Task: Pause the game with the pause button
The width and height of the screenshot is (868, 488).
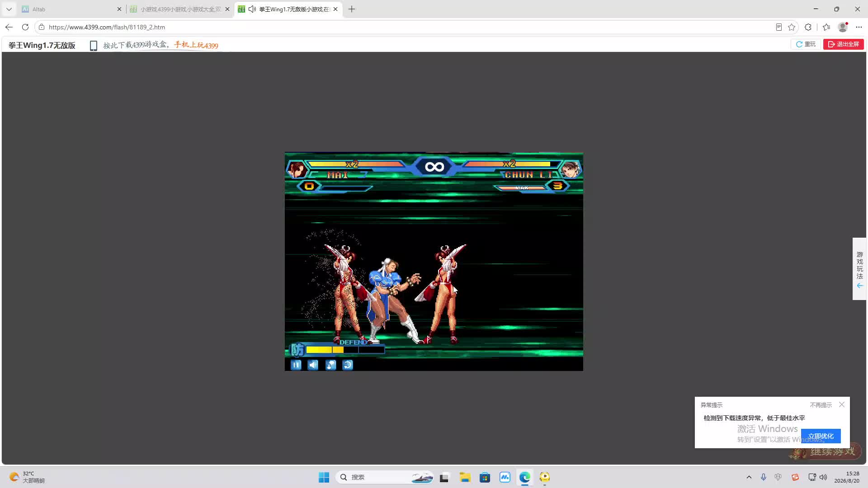Action: pyautogui.click(x=296, y=365)
